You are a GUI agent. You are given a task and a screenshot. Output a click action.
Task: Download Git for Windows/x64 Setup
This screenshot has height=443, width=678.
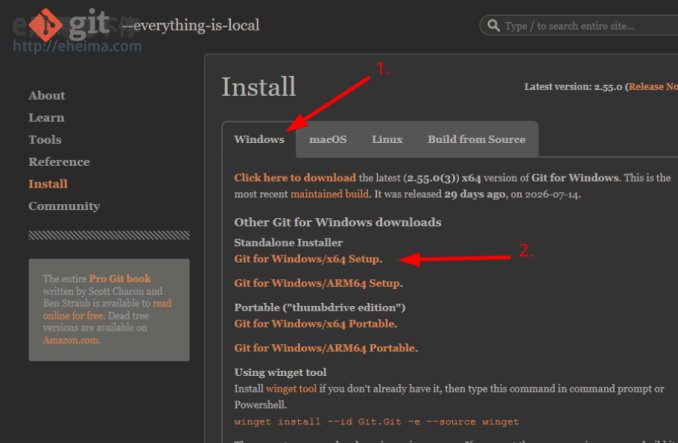click(x=307, y=259)
